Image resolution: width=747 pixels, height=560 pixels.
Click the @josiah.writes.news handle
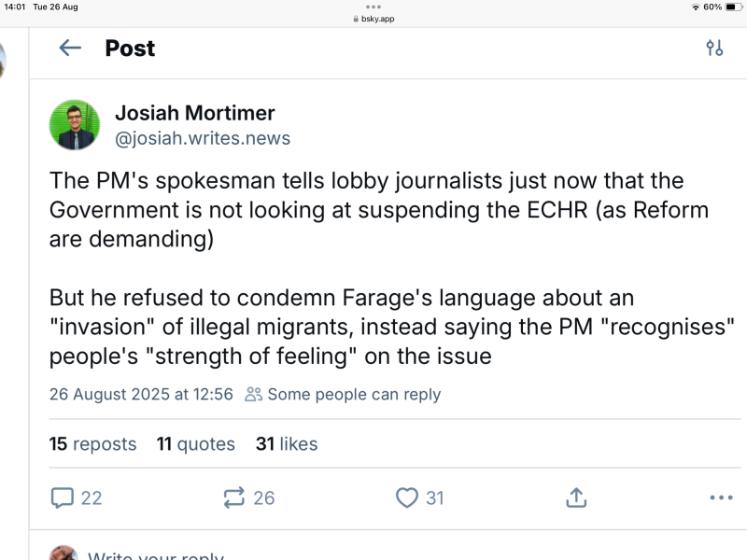[204, 136]
